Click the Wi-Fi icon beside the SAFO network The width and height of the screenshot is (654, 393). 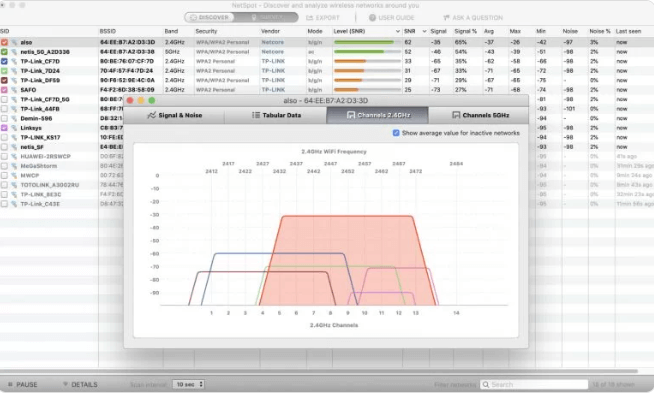click(x=14, y=90)
